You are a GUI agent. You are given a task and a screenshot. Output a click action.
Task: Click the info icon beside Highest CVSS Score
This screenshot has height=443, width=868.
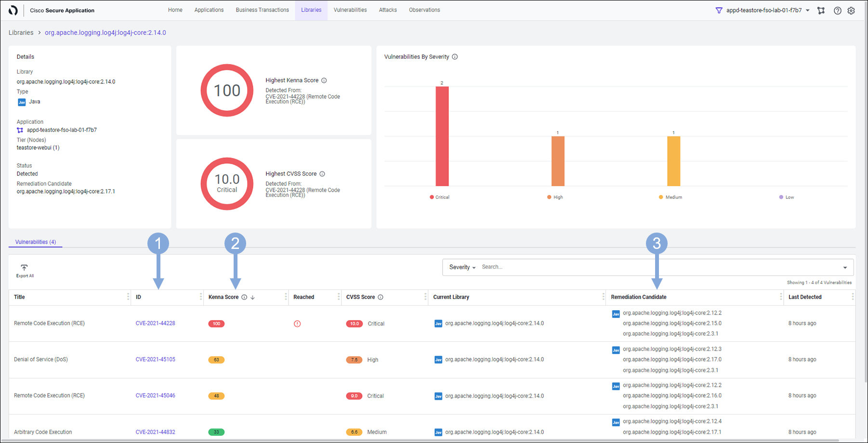click(322, 174)
